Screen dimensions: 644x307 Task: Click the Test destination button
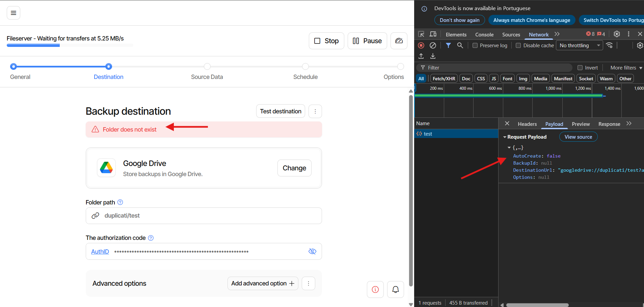(280, 111)
